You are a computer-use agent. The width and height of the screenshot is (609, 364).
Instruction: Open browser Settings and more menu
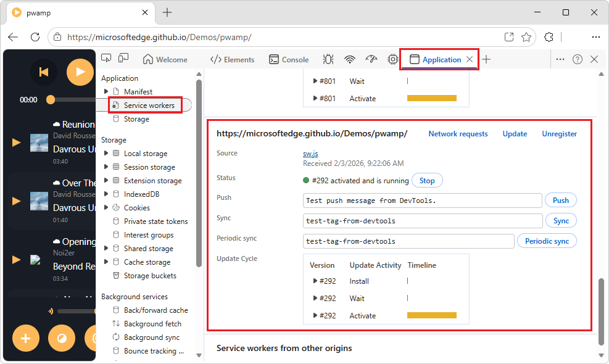point(596,37)
